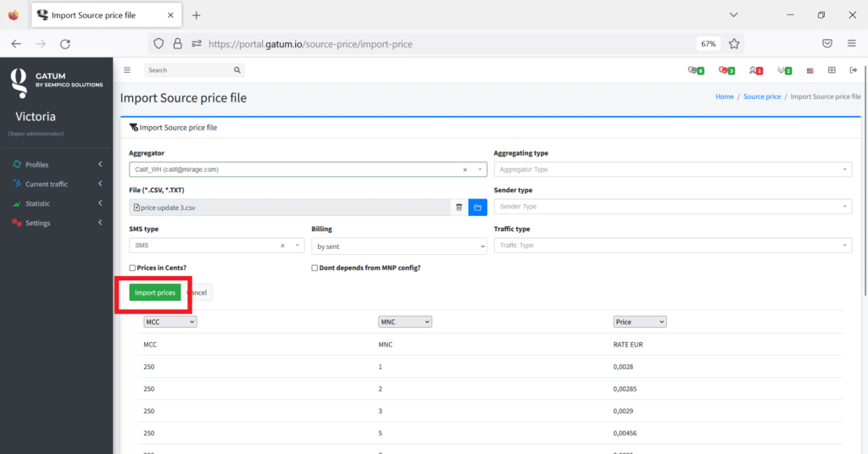Click the trash icon to remove price file
Image resolution: width=868 pixels, height=454 pixels.
tap(459, 207)
